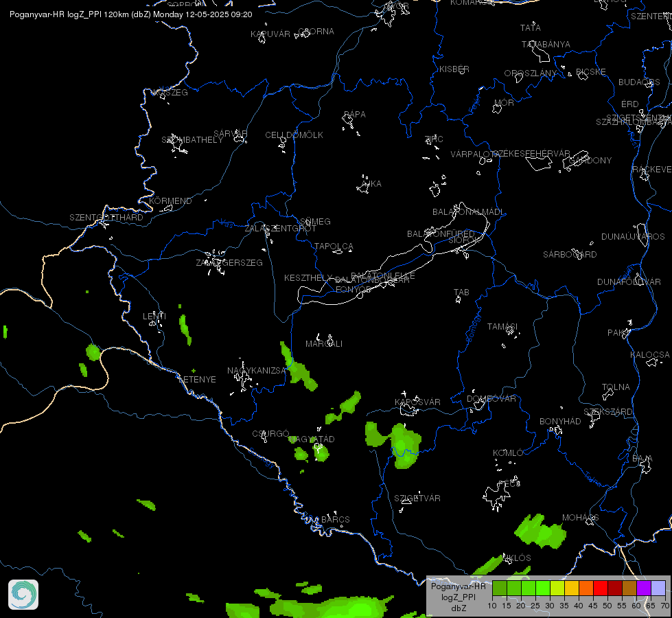Click the MOHÁCS city label
Image resolution: width=672 pixels, height=618 pixels.
tap(580, 518)
